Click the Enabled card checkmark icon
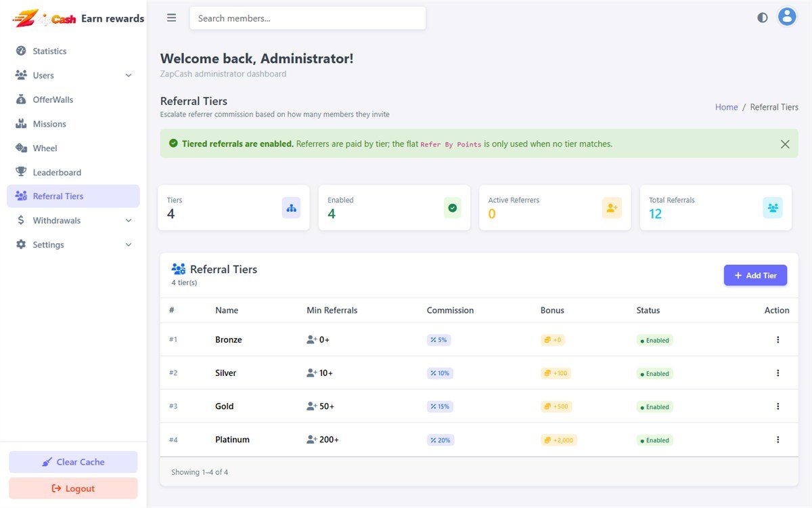 point(453,208)
